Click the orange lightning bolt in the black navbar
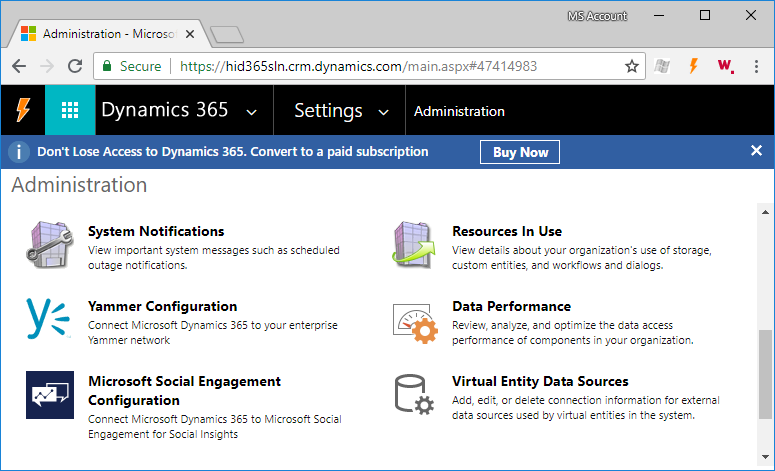Image resolution: width=775 pixels, height=471 pixels. 23,110
